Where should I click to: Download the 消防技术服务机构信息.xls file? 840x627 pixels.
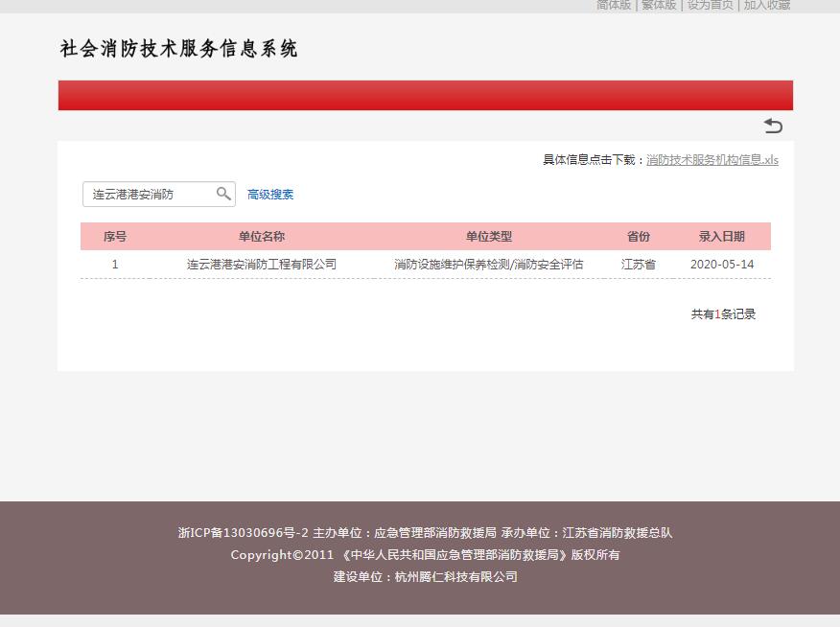coord(712,160)
